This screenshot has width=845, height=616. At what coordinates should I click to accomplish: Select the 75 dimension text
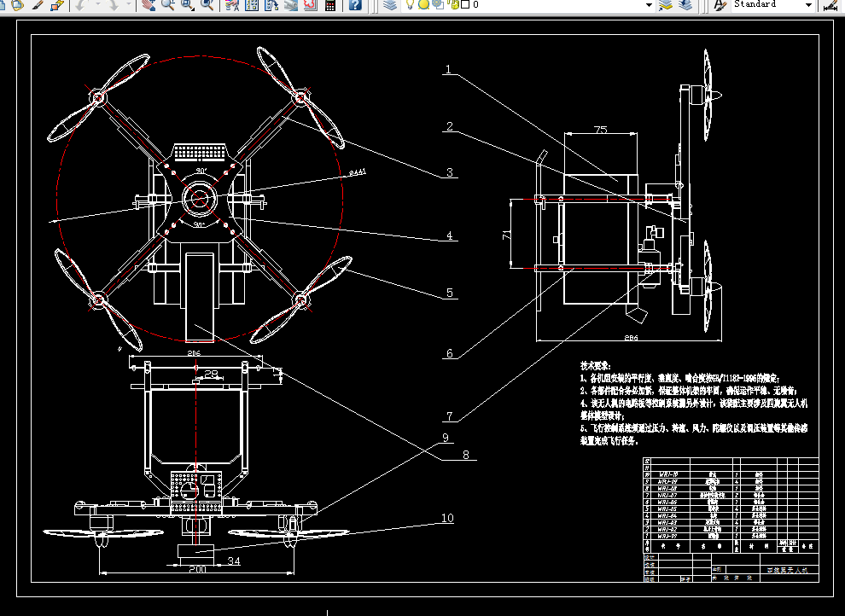(600, 129)
